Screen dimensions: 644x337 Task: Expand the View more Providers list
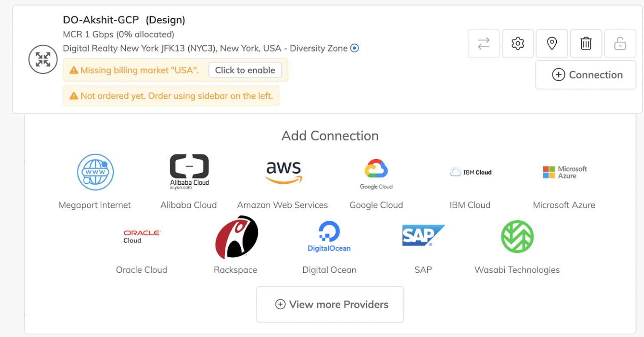coord(330,304)
